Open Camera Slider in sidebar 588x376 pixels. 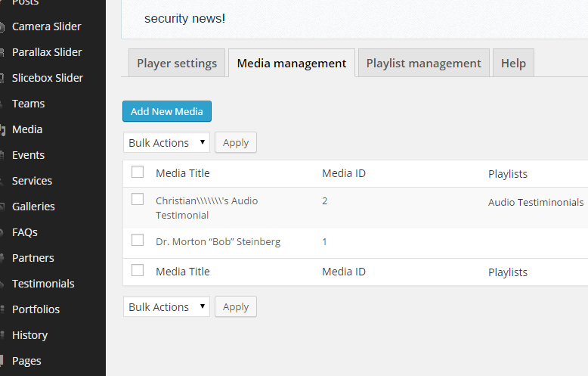pyautogui.click(x=46, y=26)
